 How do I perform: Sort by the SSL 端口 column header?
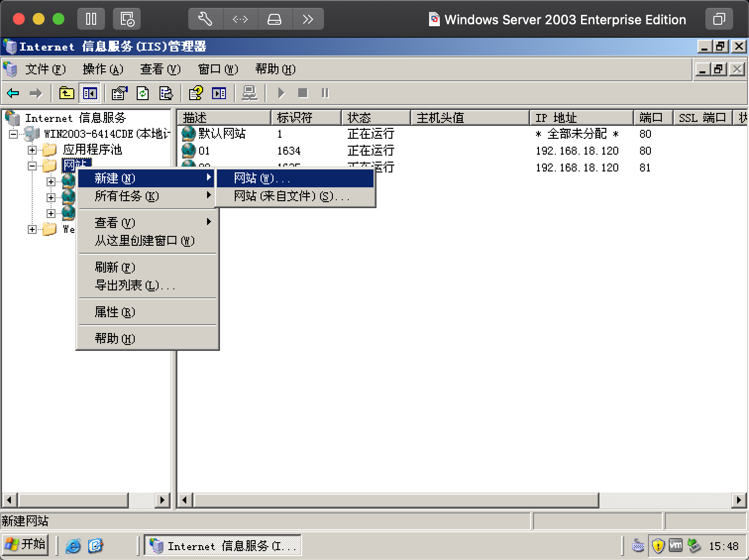point(702,117)
